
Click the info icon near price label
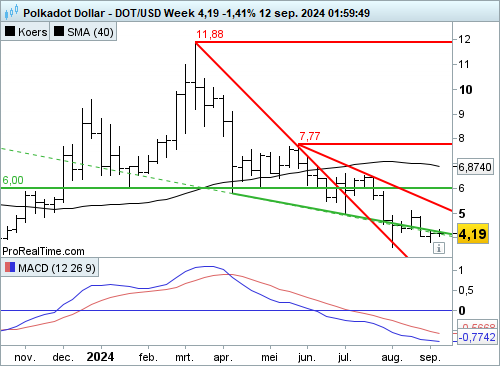[439, 248]
